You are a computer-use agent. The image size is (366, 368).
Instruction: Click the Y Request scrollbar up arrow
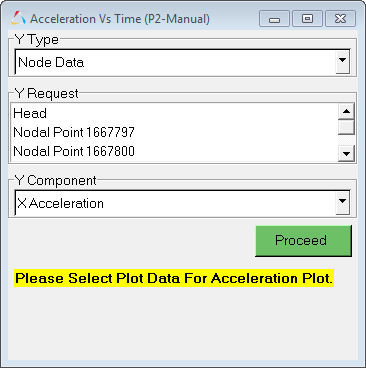pos(346,111)
